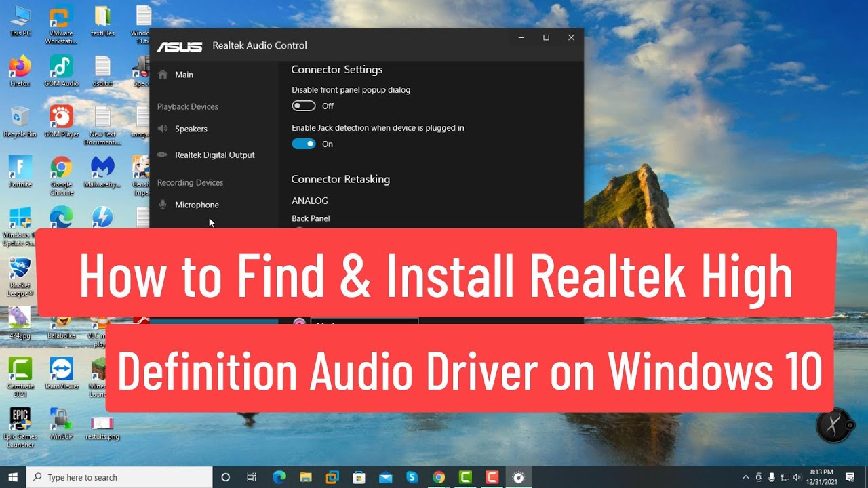The width and height of the screenshot is (868, 488).
Task: Click the speaker icon beside Speakers
Action: click(163, 129)
